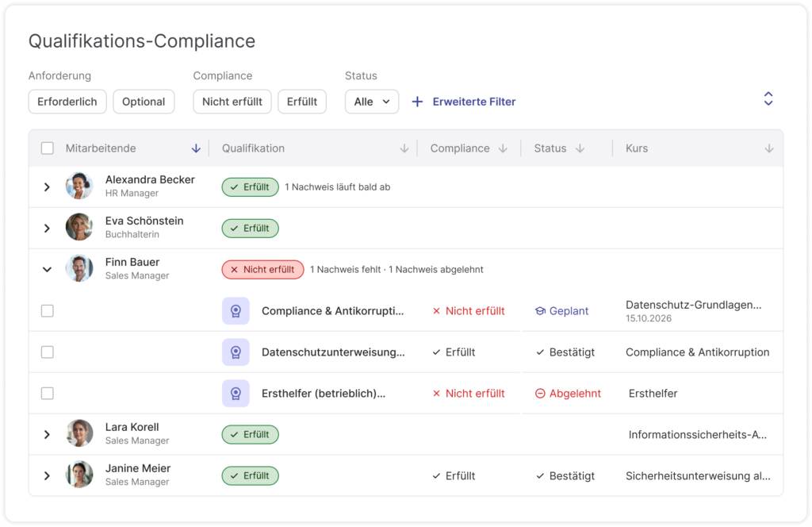This screenshot has height=527, width=812.
Task: Click the name Janine Meier
Action: coord(138,468)
